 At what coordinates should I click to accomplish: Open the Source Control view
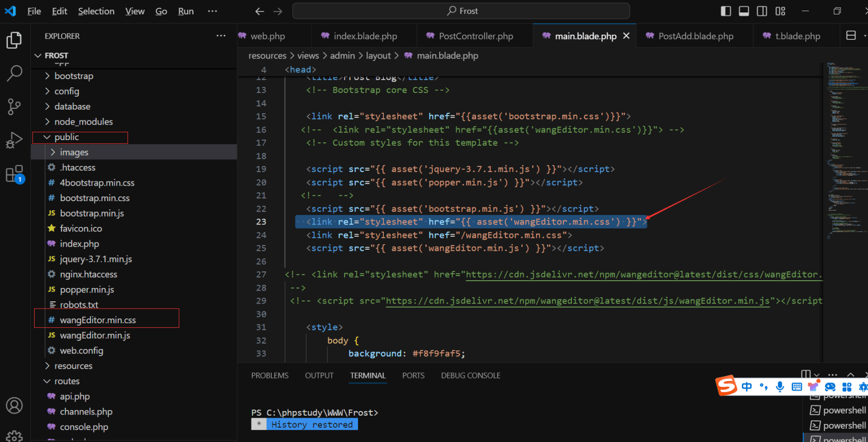(x=14, y=106)
